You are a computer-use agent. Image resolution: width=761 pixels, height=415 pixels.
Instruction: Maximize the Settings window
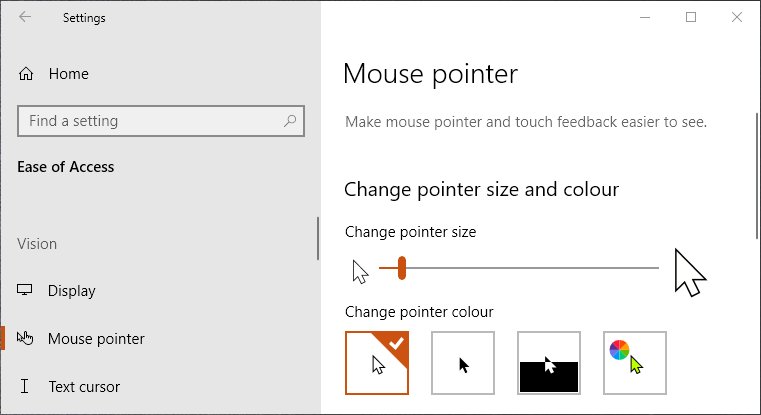[x=690, y=17]
